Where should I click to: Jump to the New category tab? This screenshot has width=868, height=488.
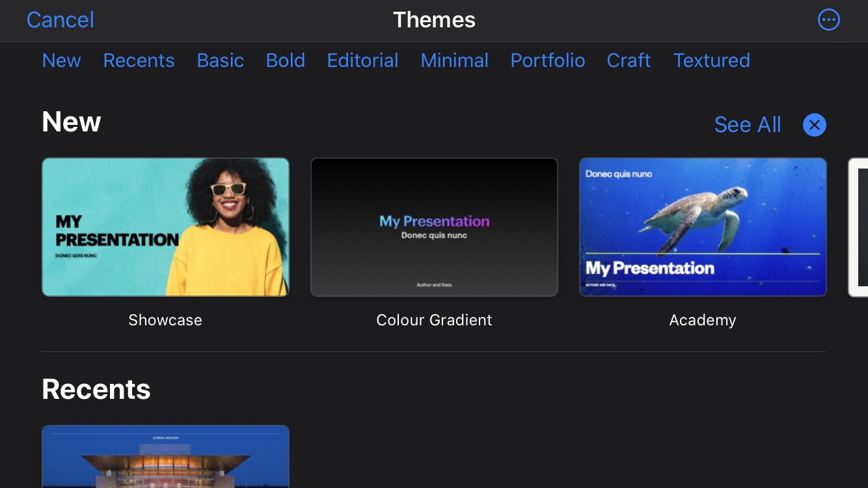point(62,61)
